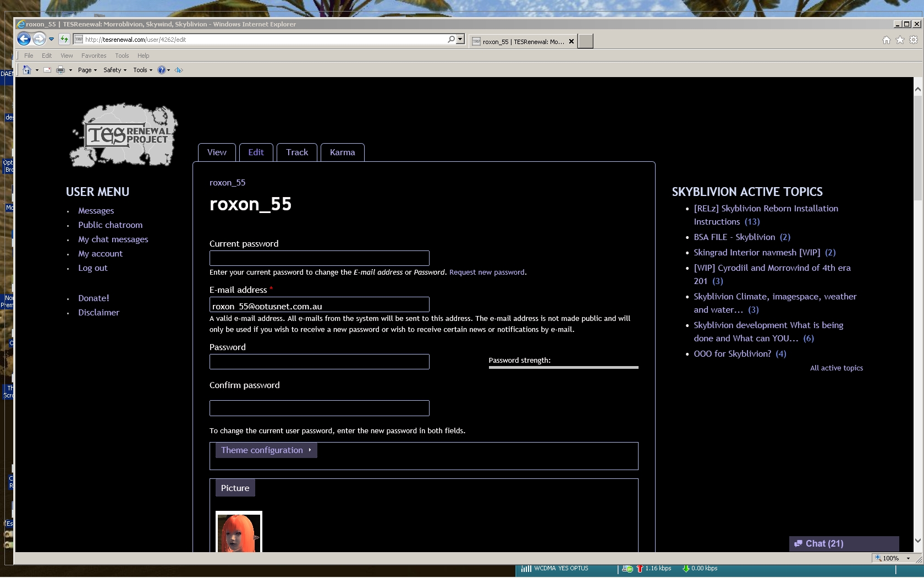924x578 pixels.
Task: Open a new blank tab button
Action: (x=586, y=41)
